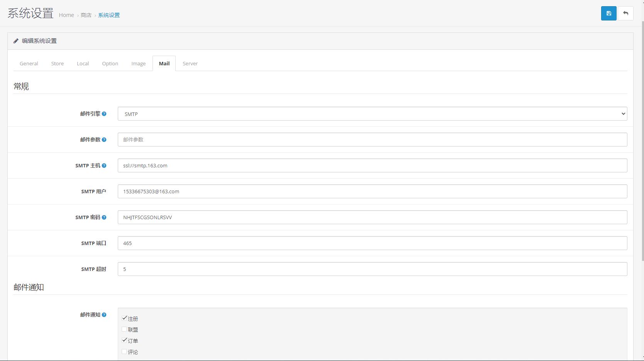Image resolution: width=644 pixels, height=361 pixels.
Task: Uncheck the 订单 notification checkbox
Action: [124, 341]
